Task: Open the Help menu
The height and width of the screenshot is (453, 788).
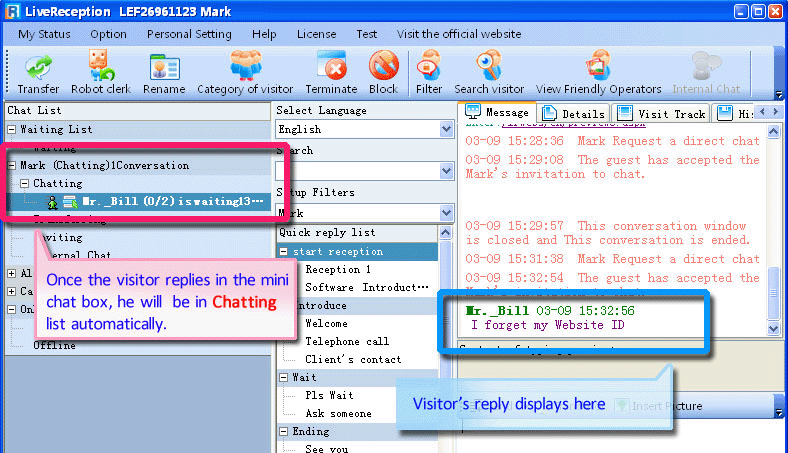Action: tap(264, 34)
